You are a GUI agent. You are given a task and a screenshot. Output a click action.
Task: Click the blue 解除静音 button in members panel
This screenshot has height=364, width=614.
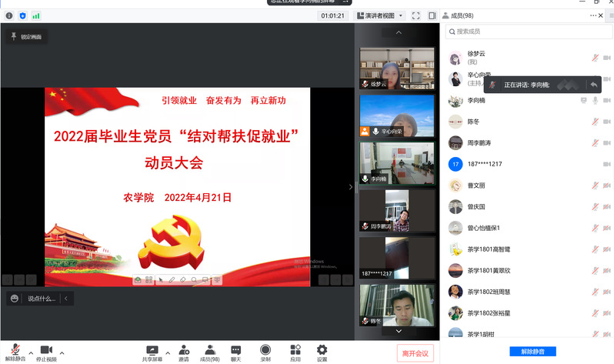532,352
